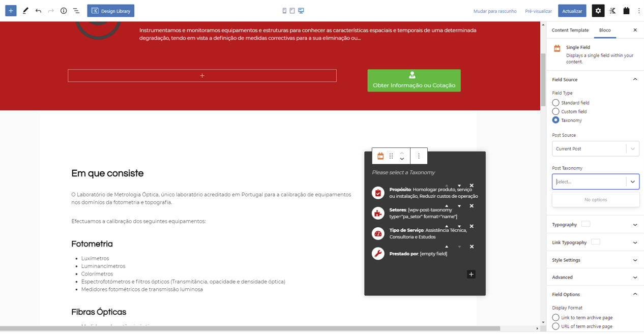This screenshot has width=644, height=334.
Task: Choose URL of term archive page
Action: 555,326
